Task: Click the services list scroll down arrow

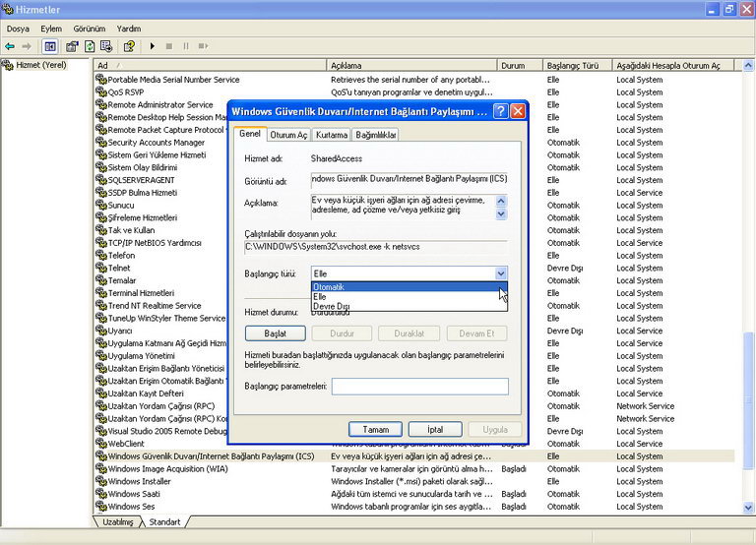Action: click(748, 507)
